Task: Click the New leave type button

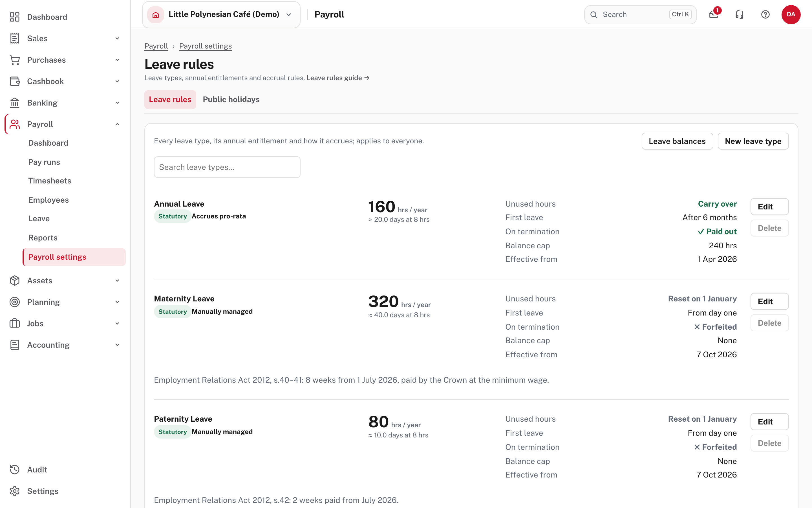Action: tap(753, 141)
